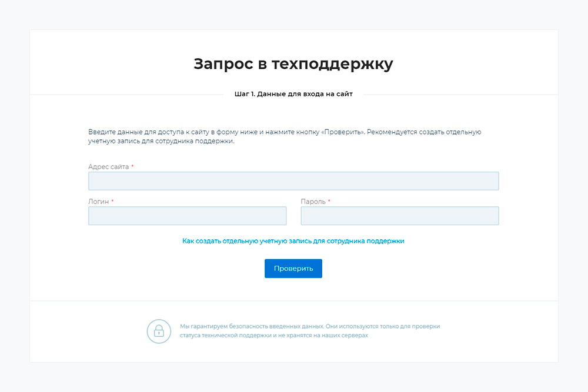
Task: Select the «Пароль» input field
Action: 399,216
